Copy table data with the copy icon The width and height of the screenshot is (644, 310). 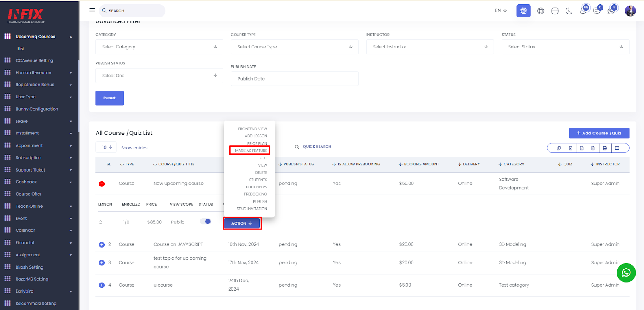559,148
